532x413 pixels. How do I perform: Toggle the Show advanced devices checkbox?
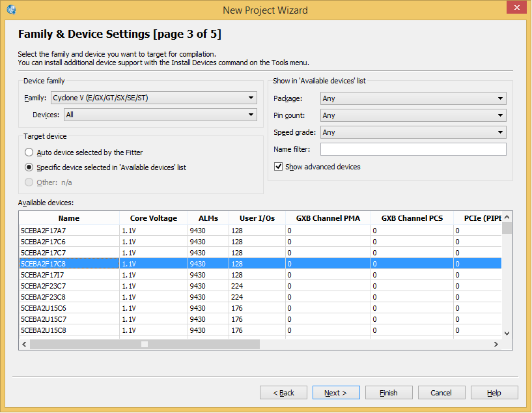(278, 167)
